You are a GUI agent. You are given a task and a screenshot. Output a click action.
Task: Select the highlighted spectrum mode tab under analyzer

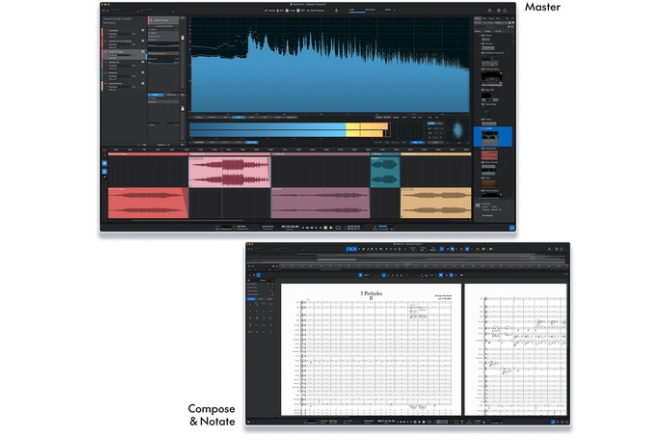click(238, 117)
